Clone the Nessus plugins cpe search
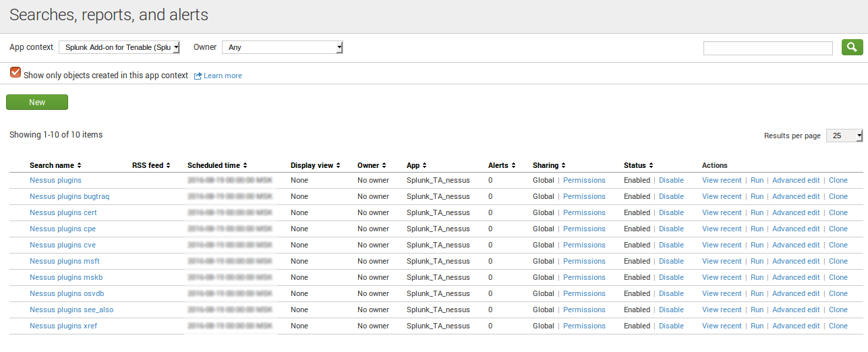The height and width of the screenshot is (352, 868). point(838,229)
